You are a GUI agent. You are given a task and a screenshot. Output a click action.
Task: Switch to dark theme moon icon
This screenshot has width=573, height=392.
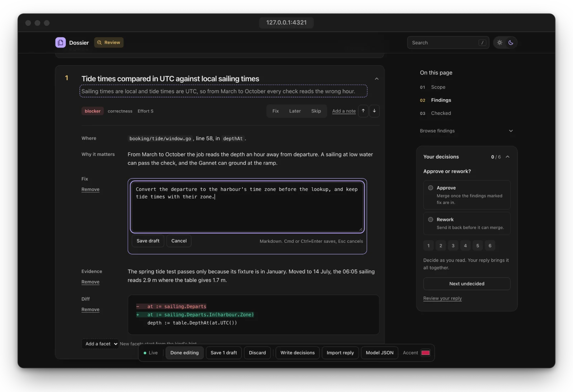511,43
